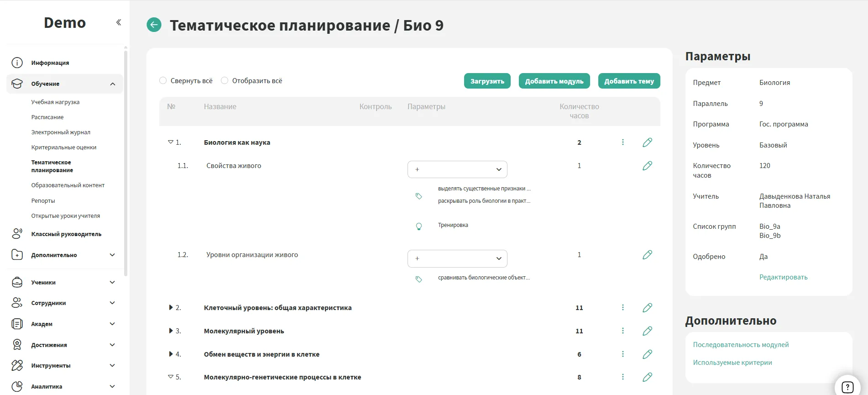
Task: Open the help question mark icon
Action: point(847,387)
